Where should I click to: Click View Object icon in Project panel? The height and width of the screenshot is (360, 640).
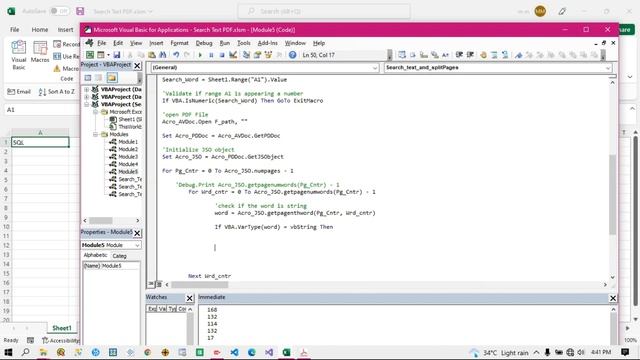(x=98, y=78)
